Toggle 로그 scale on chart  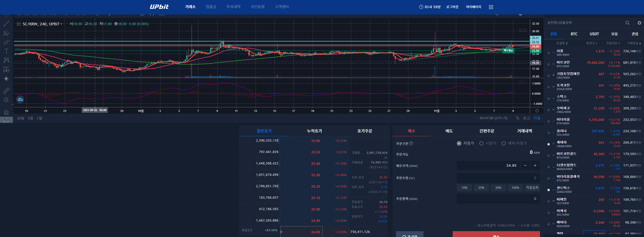(x=527, y=118)
